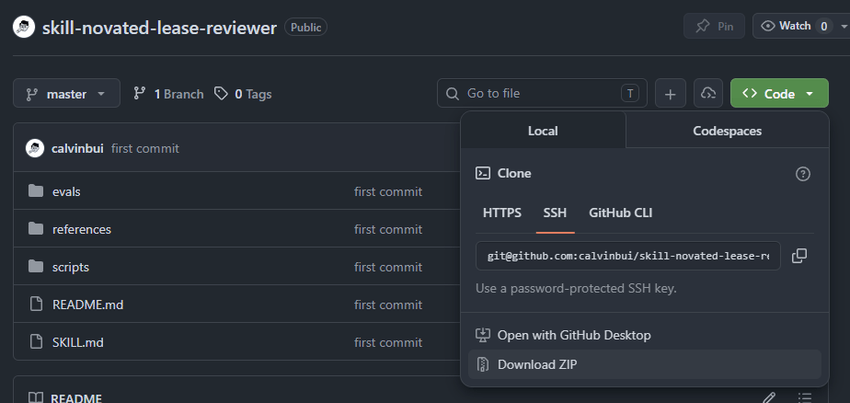This screenshot has width=850, height=403.
Task: Open first commit message in evals row
Action: [x=388, y=191]
